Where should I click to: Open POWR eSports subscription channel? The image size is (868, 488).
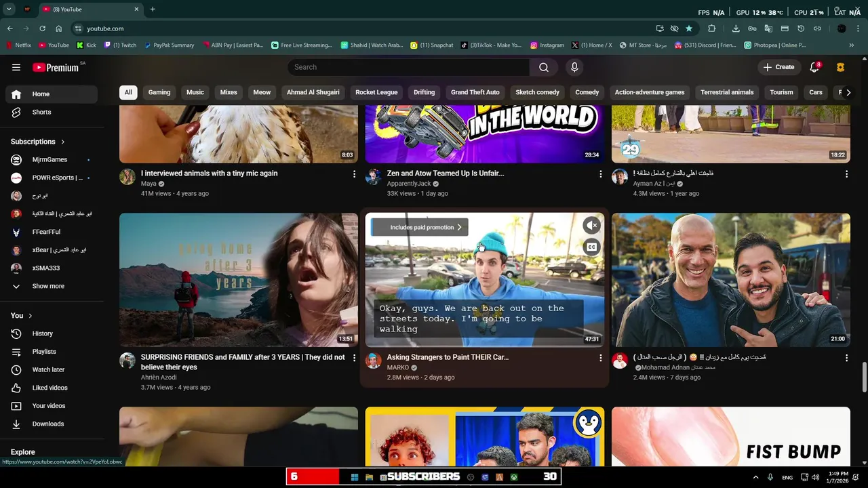point(52,178)
